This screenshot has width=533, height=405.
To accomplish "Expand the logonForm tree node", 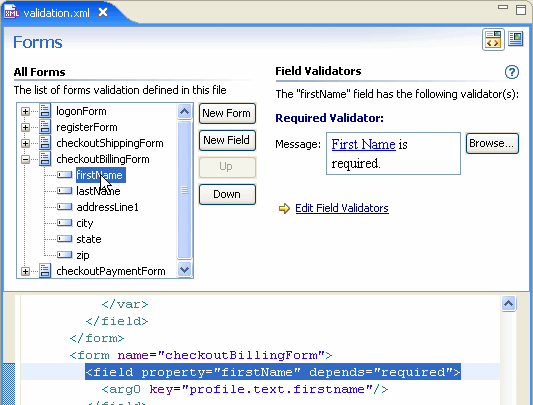I will click(x=25, y=111).
